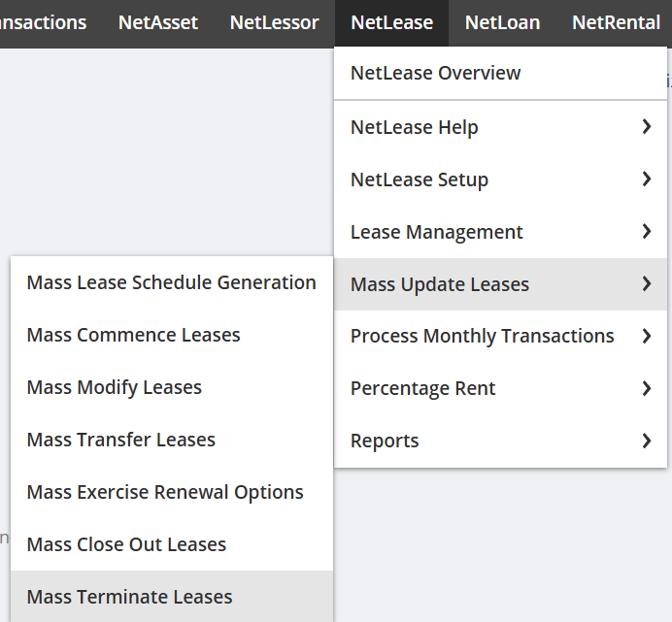Click Mass Terminate Leases

[x=129, y=597]
